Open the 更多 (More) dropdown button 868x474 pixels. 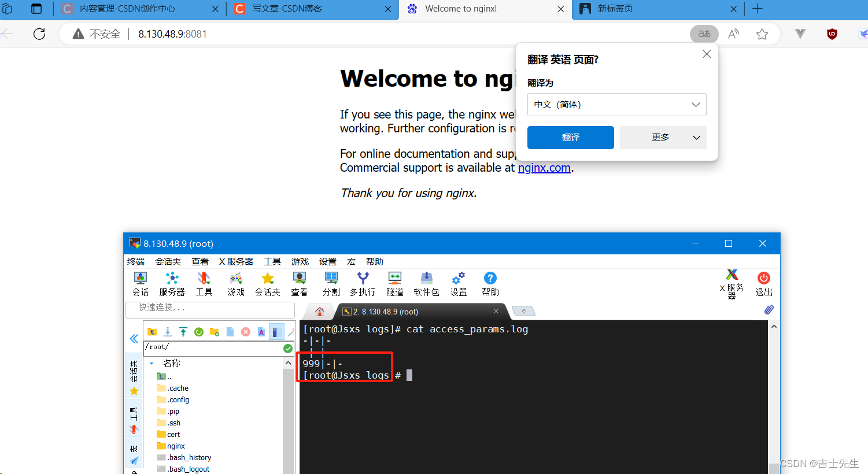[x=663, y=138]
